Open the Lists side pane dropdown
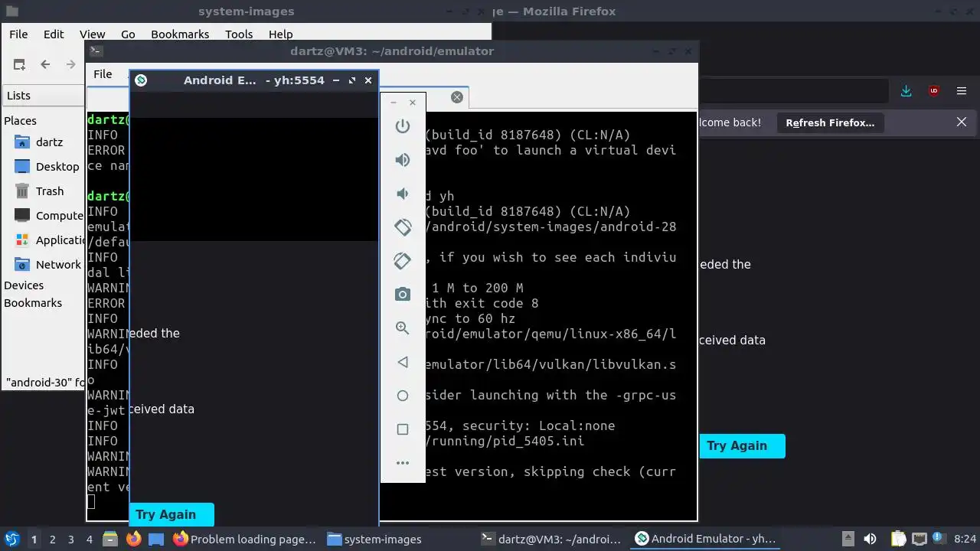This screenshot has width=980, height=551. point(44,96)
